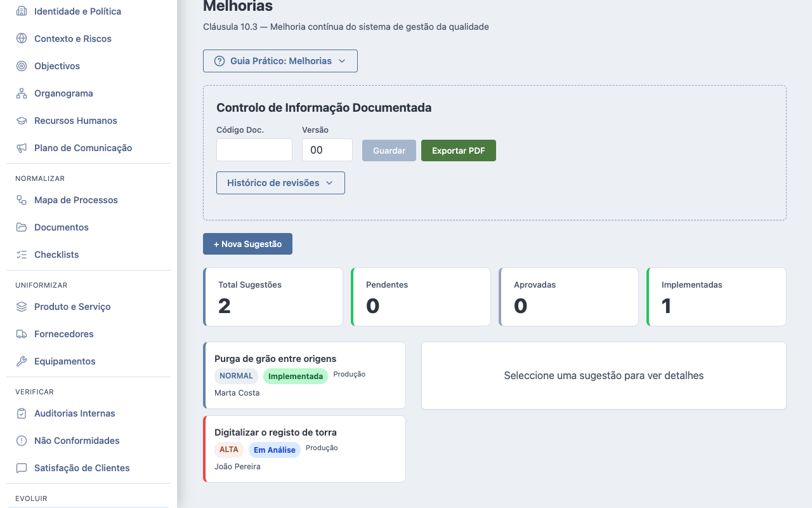Image resolution: width=812 pixels, height=508 pixels.
Task: Click the Cláusula 10.3 subtitle text
Action: click(346, 27)
